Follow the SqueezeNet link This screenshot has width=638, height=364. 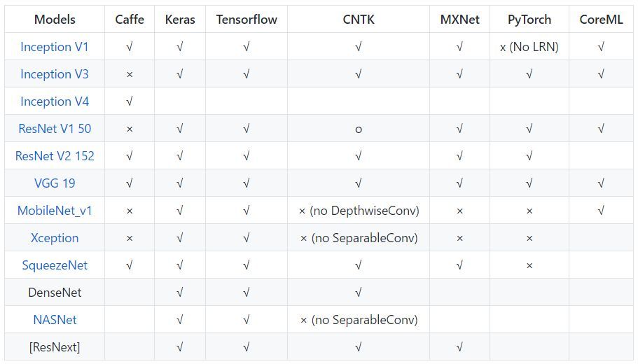pyautogui.click(x=55, y=265)
